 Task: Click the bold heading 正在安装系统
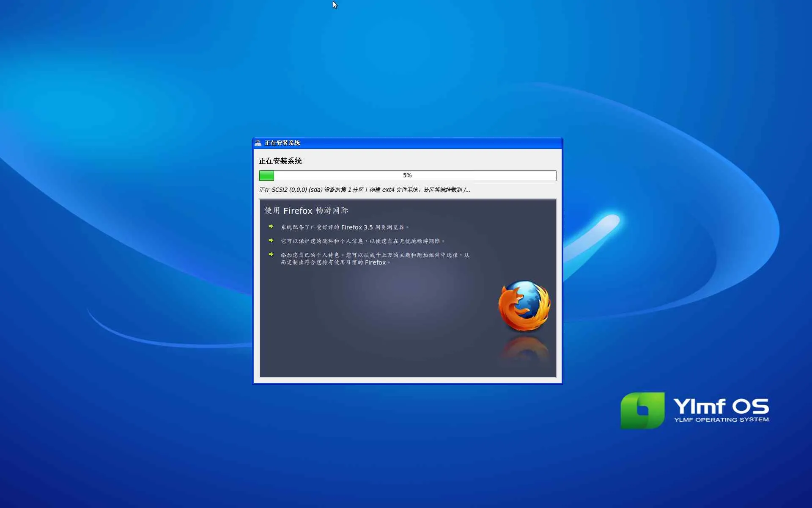tap(280, 161)
